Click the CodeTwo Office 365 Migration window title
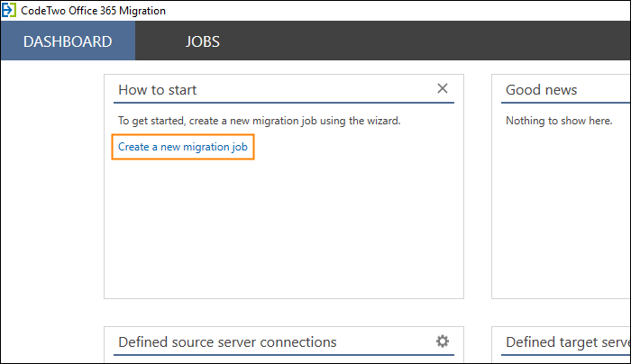This screenshot has width=631, height=364. [93, 11]
